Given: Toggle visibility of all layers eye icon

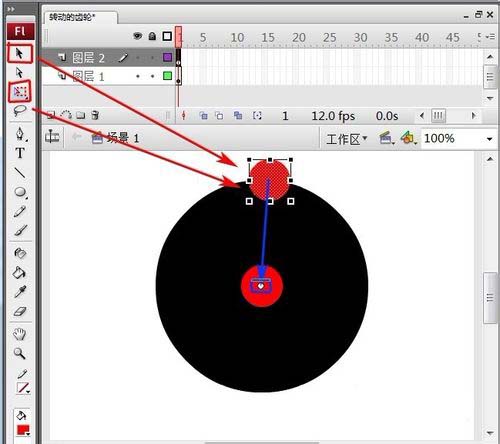Looking at the screenshot, I should (137, 36).
